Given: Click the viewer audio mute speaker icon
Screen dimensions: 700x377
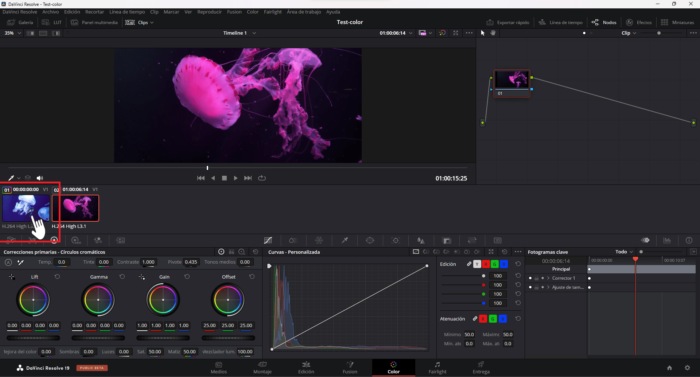Looking at the screenshot, I should pos(40,178).
